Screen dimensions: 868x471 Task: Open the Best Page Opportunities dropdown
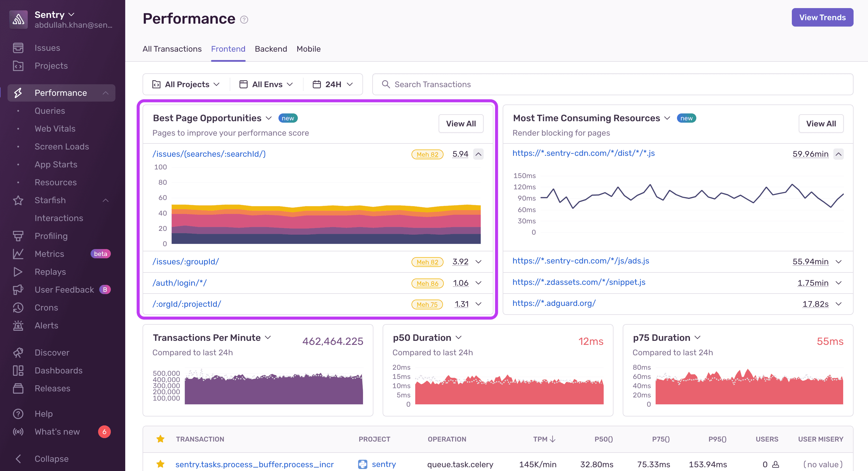click(269, 118)
